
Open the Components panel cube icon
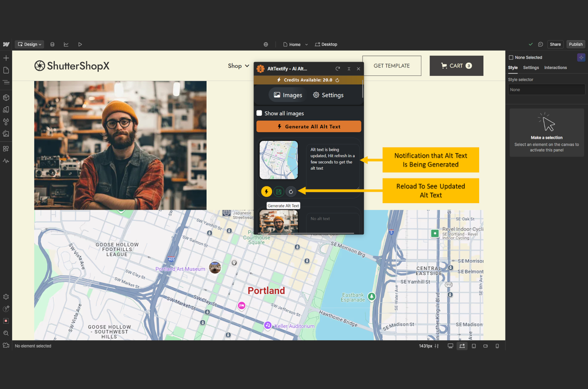(x=6, y=97)
